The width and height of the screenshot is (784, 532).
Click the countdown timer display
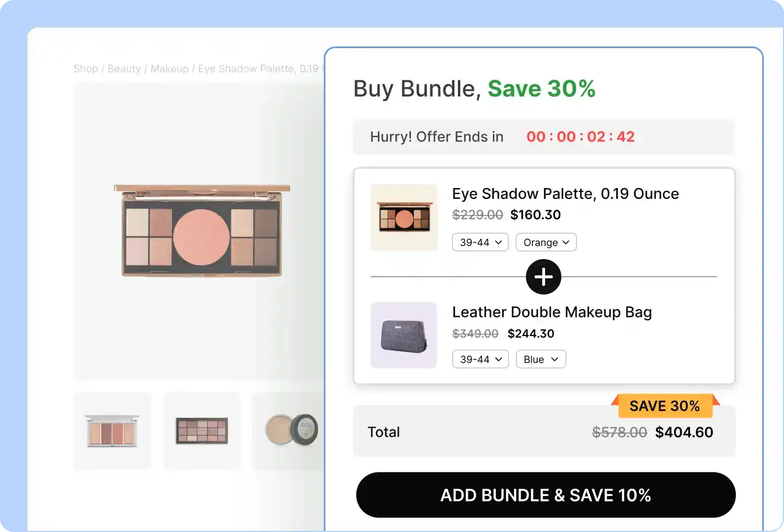(581, 136)
